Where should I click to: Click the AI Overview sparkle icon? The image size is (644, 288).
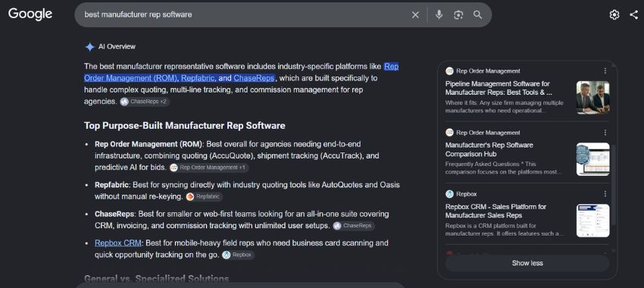click(89, 47)
